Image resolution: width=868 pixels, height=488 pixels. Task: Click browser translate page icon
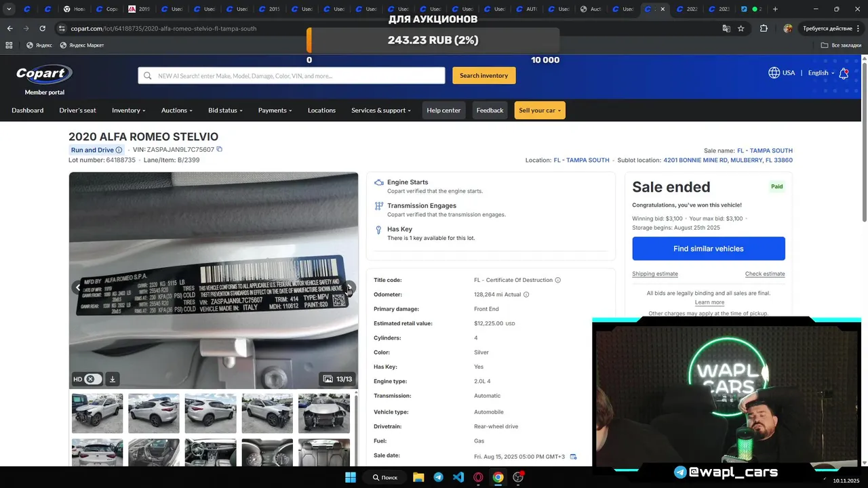(726, 28)
